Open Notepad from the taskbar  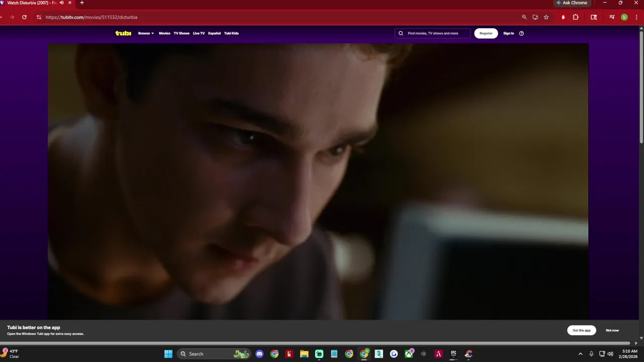334,354
